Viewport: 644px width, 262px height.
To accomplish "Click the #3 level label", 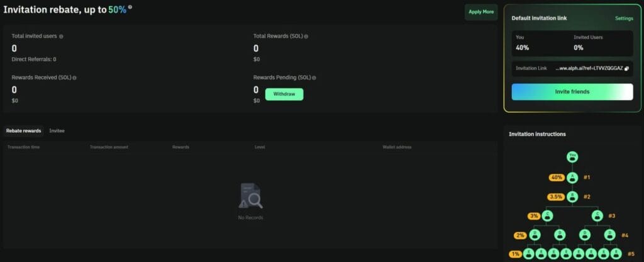I will point(611,215).
